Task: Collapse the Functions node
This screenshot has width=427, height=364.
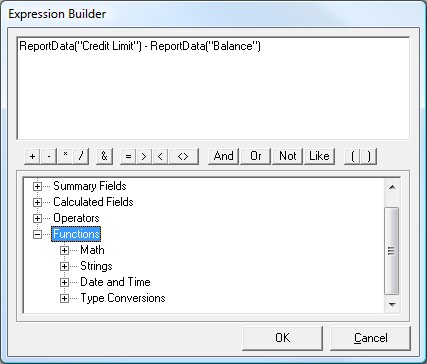Action: tap(37, 234)
